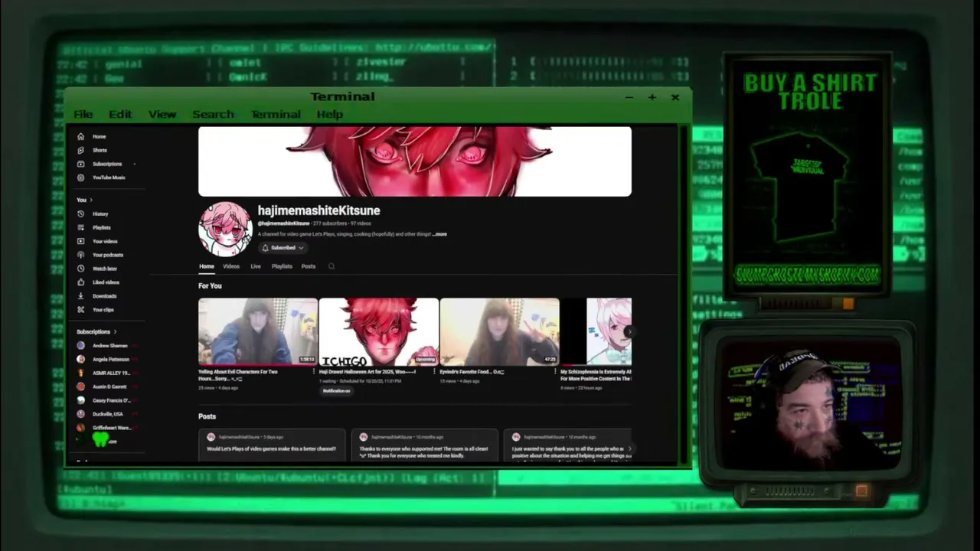Viewport: 980px width, 551px height.
Task: Open the Yelling About Evil Characters video thumbnail
Action: [258, 332]
